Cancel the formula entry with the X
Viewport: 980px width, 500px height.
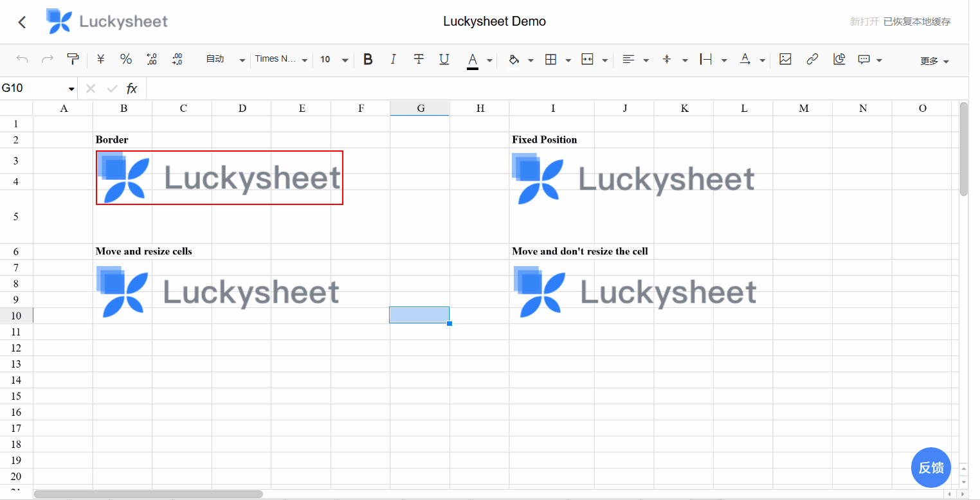pos(91,89)
